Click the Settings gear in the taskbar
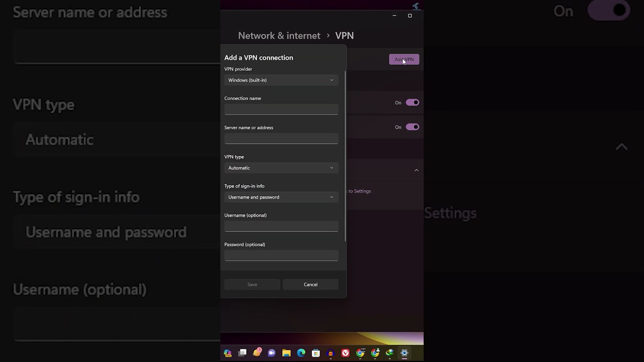Viewport: 644px width, 362px height. coord(404,353)
